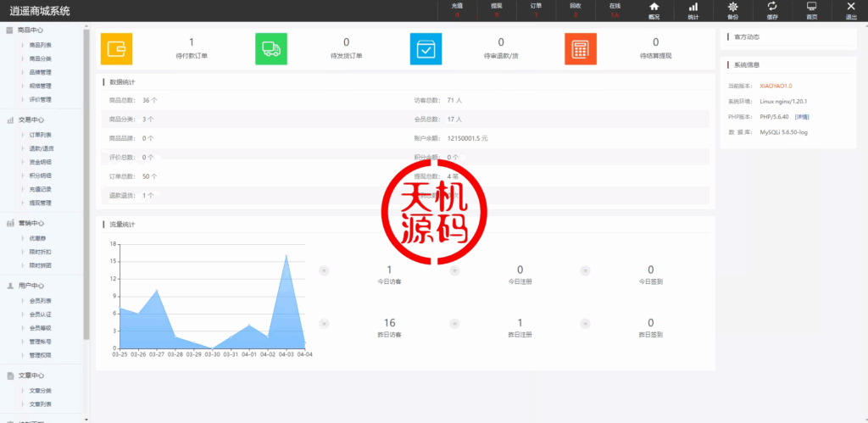Click the orange calculator 待结算提现 icon
Viewport: 868px width, 423px height.
[581, 49]
